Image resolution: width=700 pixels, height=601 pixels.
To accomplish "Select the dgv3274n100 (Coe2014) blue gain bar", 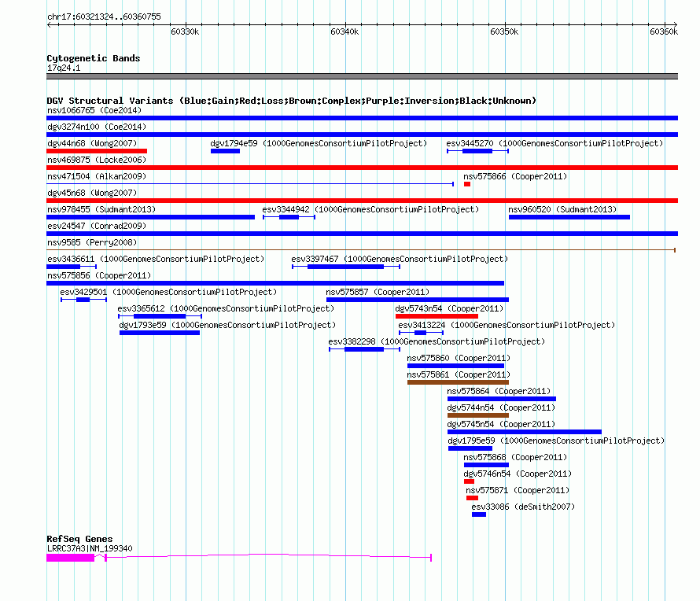I will [x=362, y=135].
